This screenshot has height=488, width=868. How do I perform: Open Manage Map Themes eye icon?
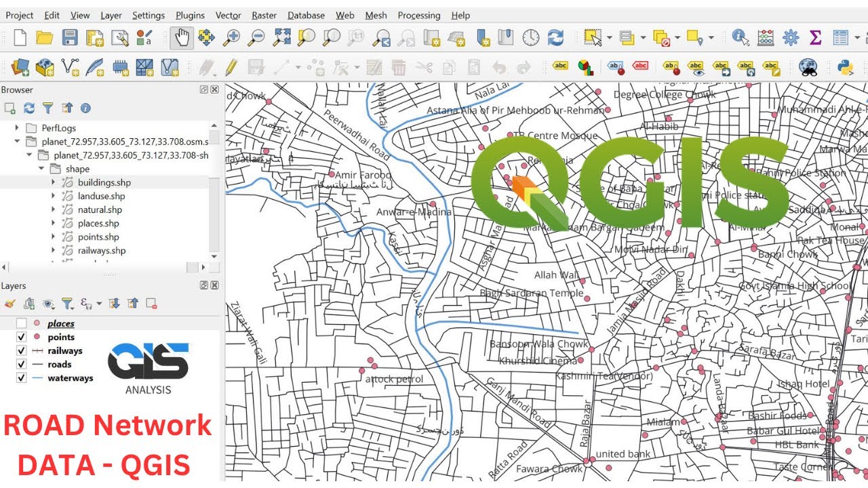[47, 304]
